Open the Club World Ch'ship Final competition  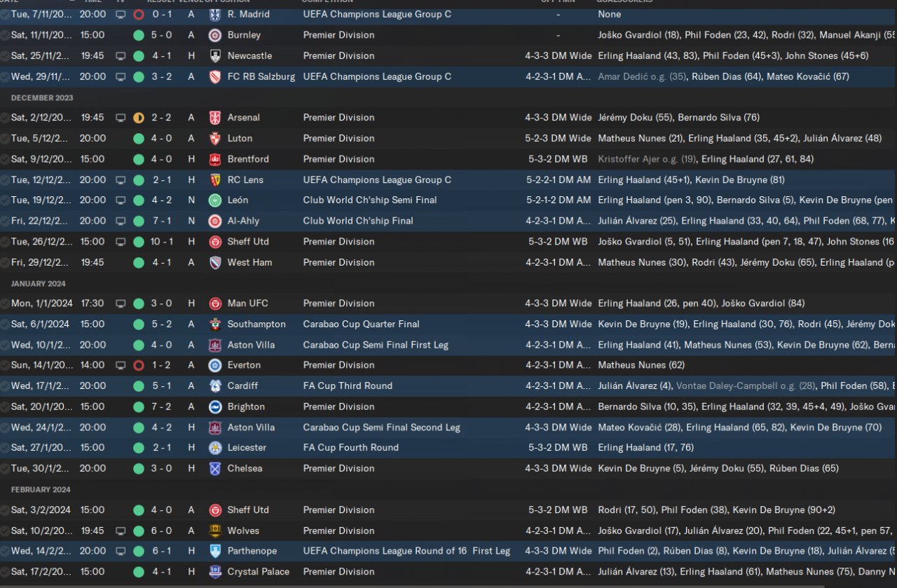tap(359, 221)
